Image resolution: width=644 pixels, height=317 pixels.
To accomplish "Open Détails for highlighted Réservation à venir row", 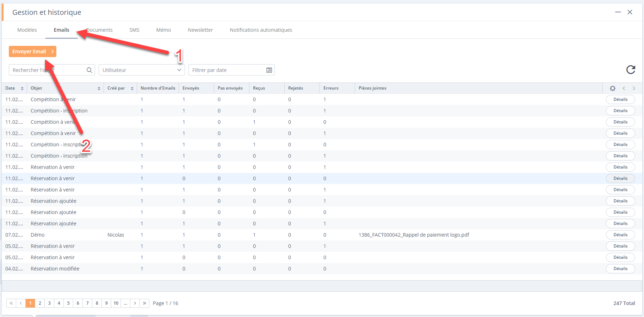I will coord(620,178).
